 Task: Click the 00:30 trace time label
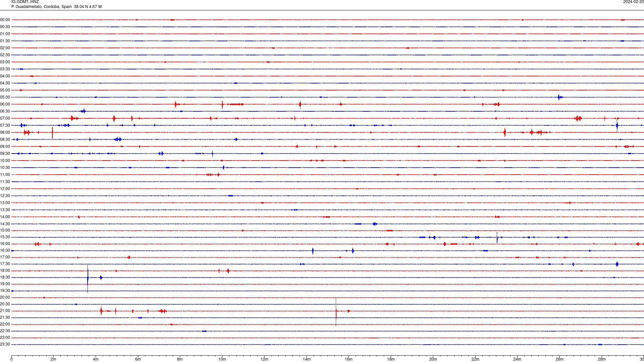[x=5, y=27]
